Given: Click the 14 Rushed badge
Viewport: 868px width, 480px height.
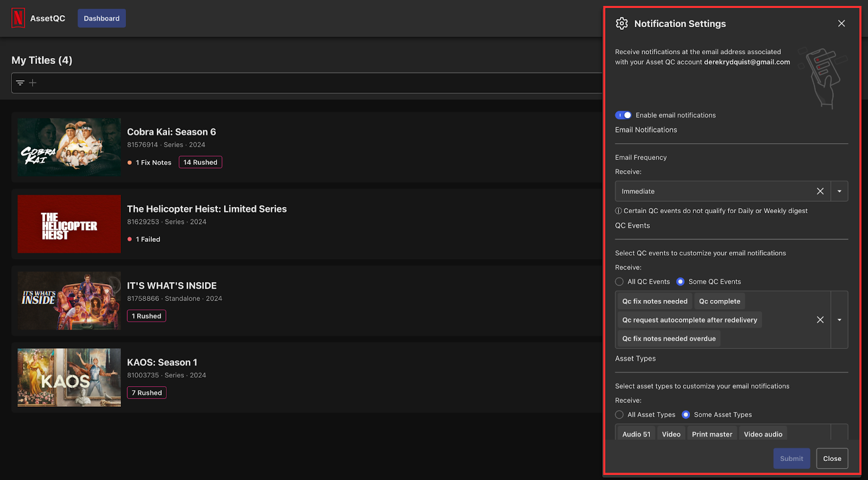Looking at the screenshot, I should pyautogui.click(x=200, y=162).
